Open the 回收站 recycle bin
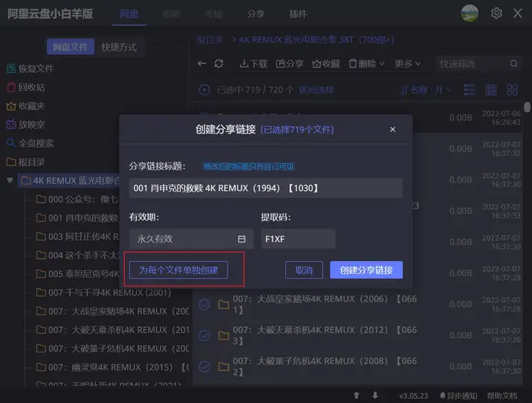 click(x=26, y=87)
